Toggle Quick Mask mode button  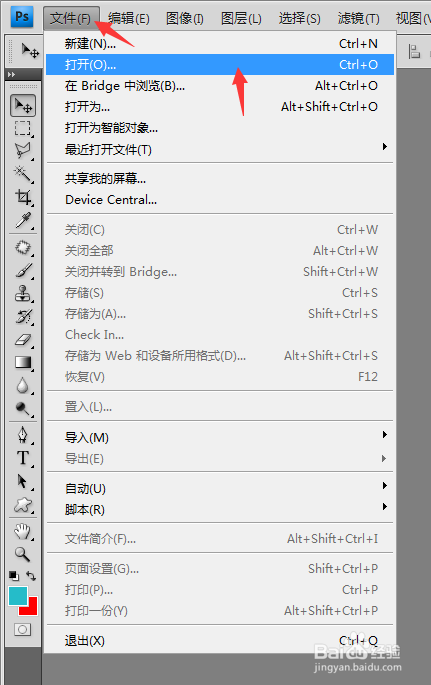22,630
